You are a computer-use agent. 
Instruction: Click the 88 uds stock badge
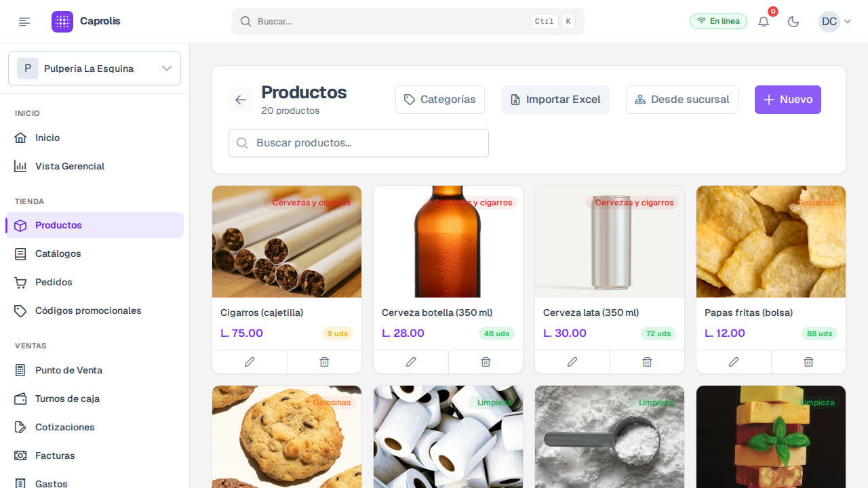coord(820,333)
